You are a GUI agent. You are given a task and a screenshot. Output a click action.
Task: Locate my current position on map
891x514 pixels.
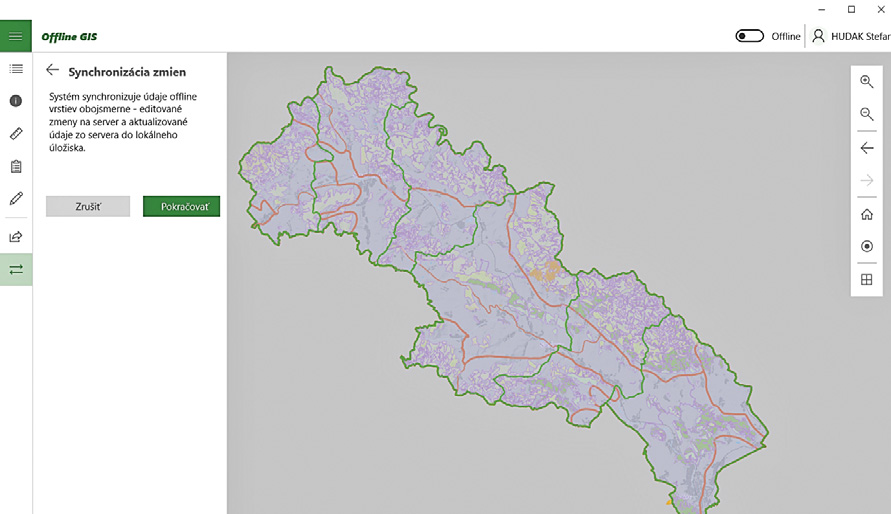[x=867, y=246]
